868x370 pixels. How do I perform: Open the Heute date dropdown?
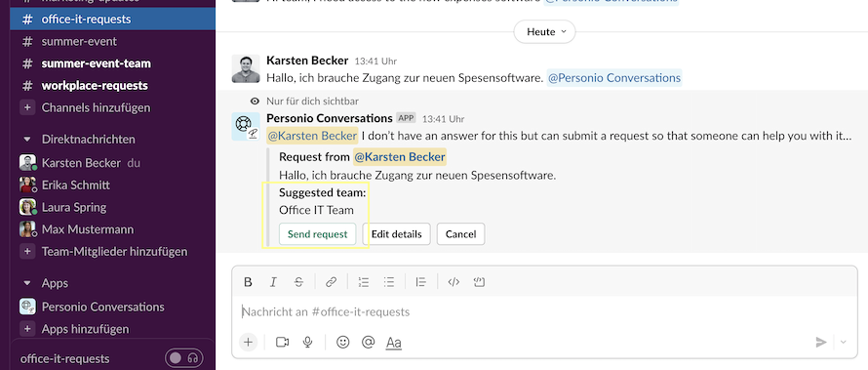[x=545, y=31]
